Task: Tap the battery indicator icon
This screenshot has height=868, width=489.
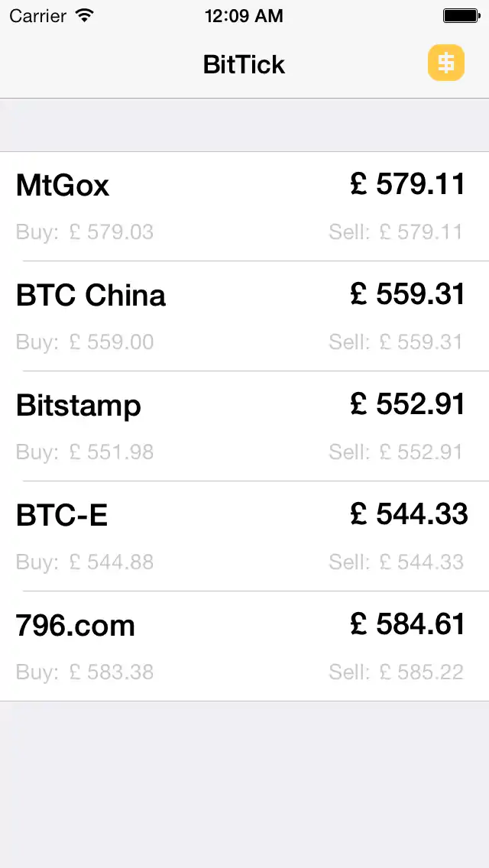Action: click(x=461, y=15)
